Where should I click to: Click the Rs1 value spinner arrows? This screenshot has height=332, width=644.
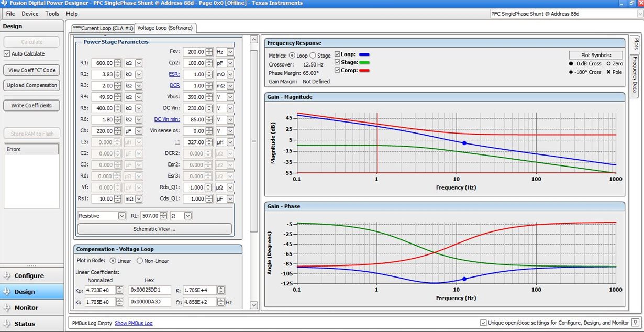click(x=118, y=199)
